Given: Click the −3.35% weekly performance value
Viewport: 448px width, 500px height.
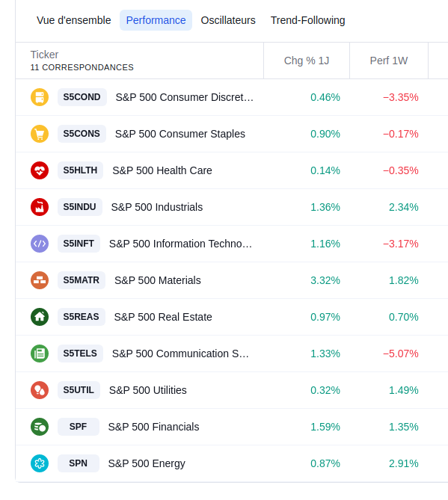Looking at the screenshot, I should click(400, 98).
